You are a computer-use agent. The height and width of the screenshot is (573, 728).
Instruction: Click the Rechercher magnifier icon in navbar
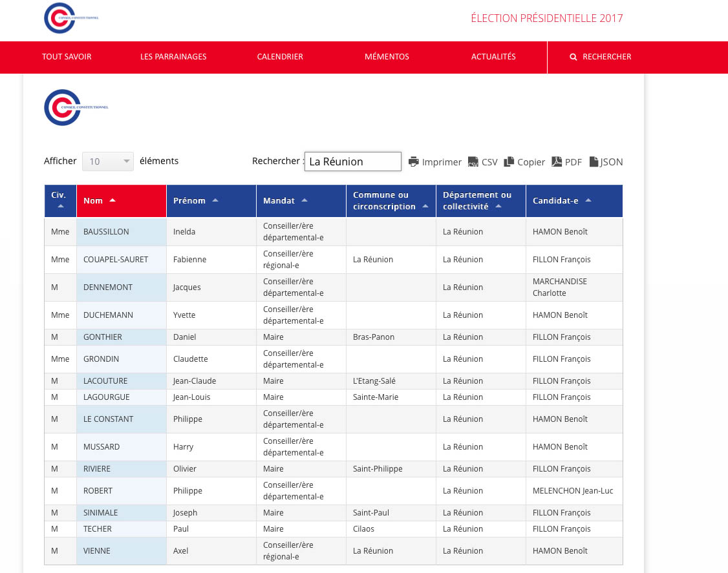click(x=573, y=57)
